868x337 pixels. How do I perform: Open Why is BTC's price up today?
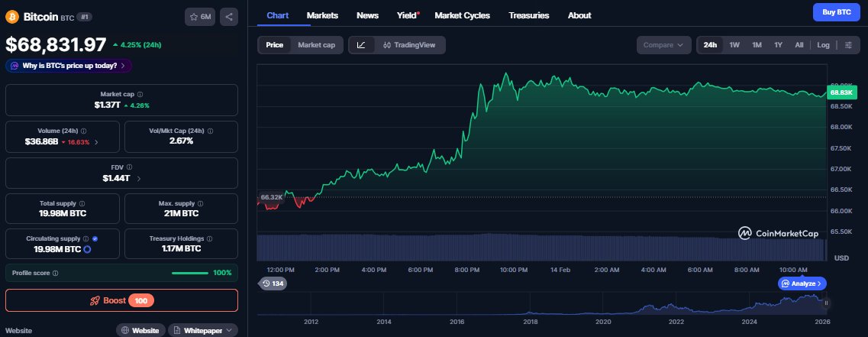pos(69,66)
